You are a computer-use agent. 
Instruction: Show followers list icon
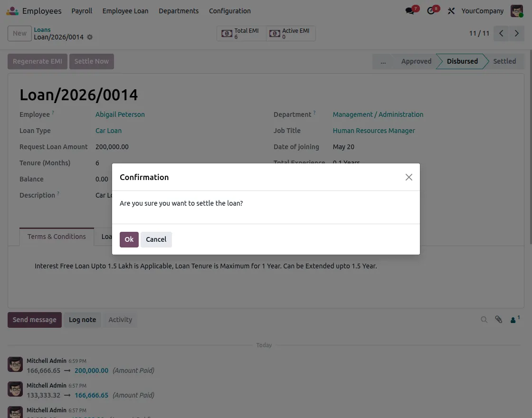[515, 320]
